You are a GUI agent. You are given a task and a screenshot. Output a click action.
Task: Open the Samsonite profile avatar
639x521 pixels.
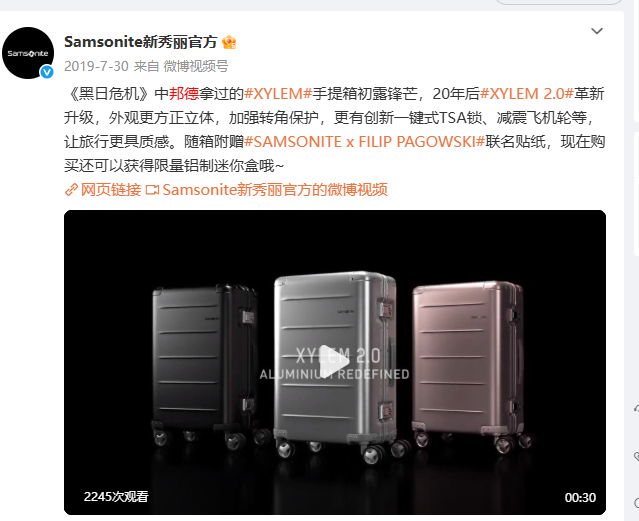[x=28, y=53]
